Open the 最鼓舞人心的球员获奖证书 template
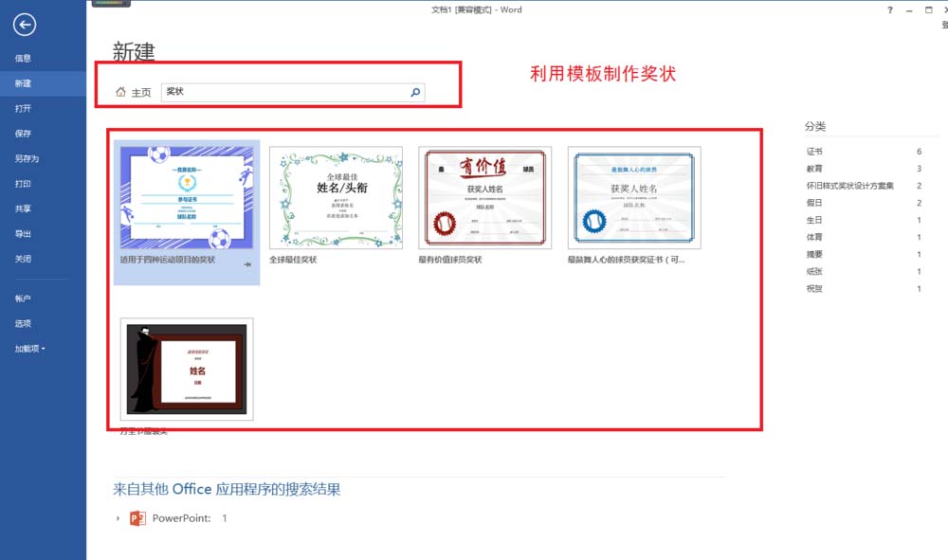The height and width of the screenshot is (560, 948). pyautogui.click(x=633, y=198)
